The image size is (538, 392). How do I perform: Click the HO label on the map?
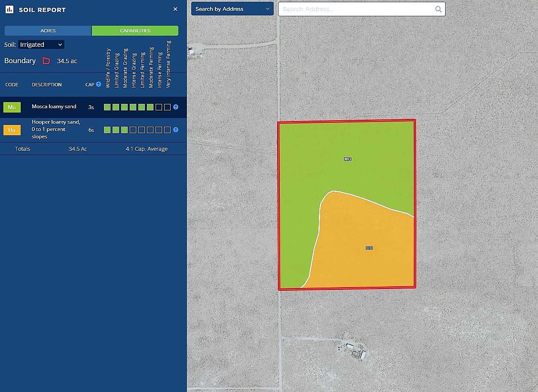point(369,248)
